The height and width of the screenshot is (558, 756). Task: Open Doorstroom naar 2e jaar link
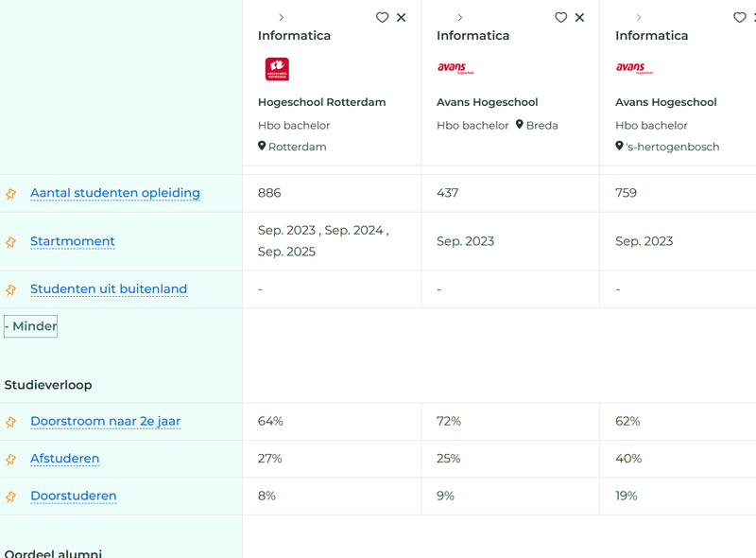click(x=105, y=422)
